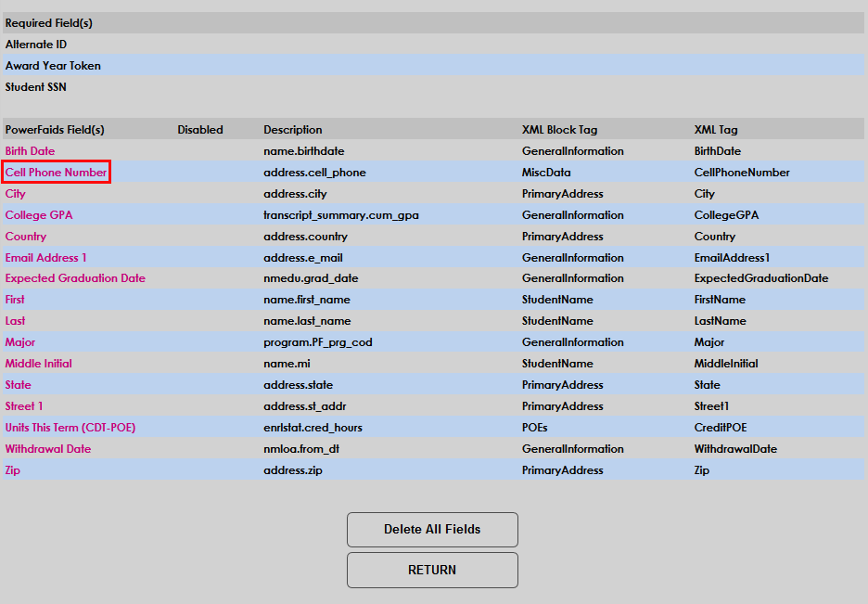Screen dimensions: 868x604
Task: Open the Country field mapping
Action: [25, 236]
